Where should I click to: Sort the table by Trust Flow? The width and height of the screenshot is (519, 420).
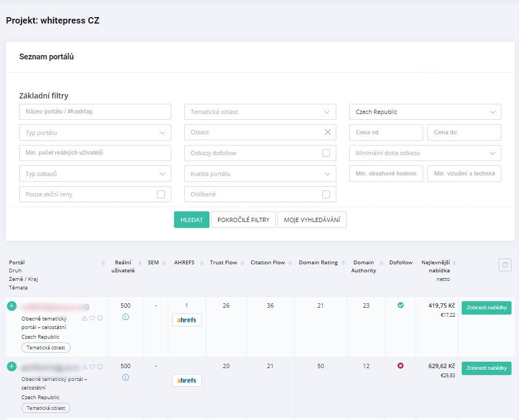243,263
